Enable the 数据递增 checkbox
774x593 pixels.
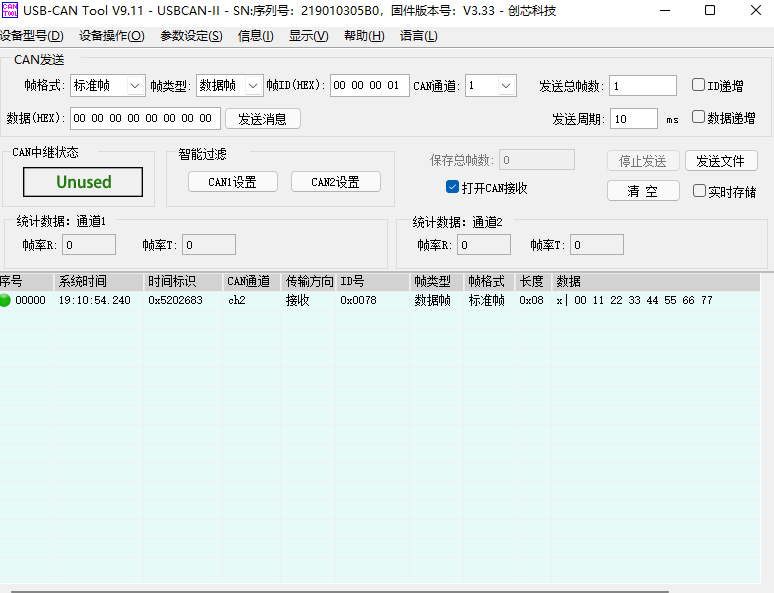coord(698,117)
